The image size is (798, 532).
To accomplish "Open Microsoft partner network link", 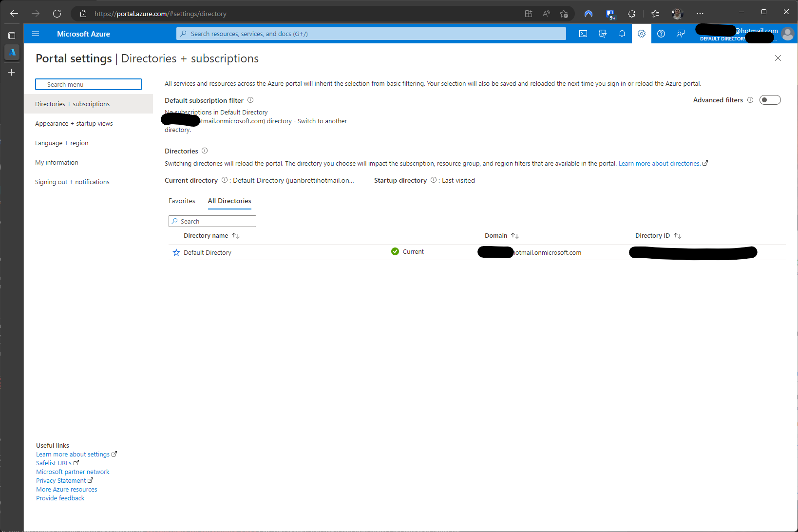I will tap(73, 472).
